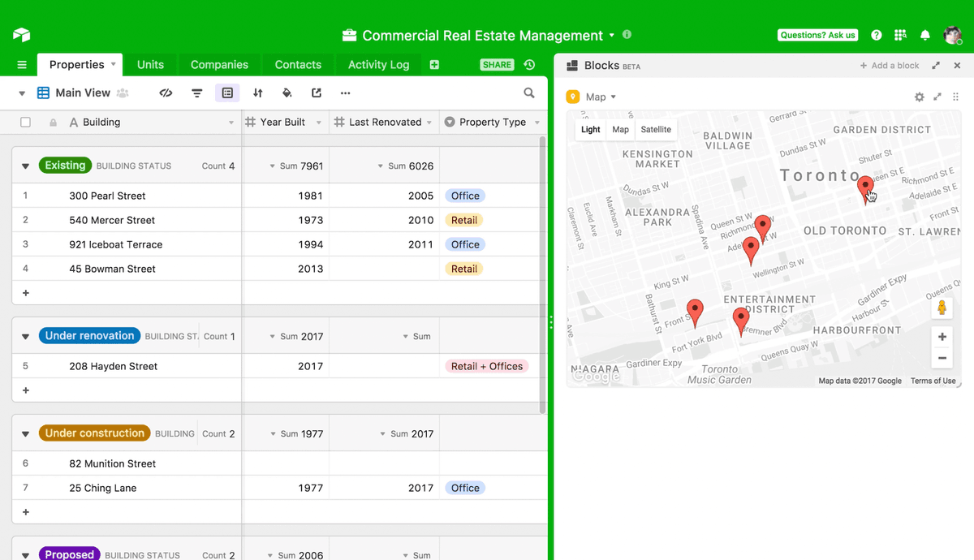
Task: Open the apps grid icon
Action: pos(900,35)
